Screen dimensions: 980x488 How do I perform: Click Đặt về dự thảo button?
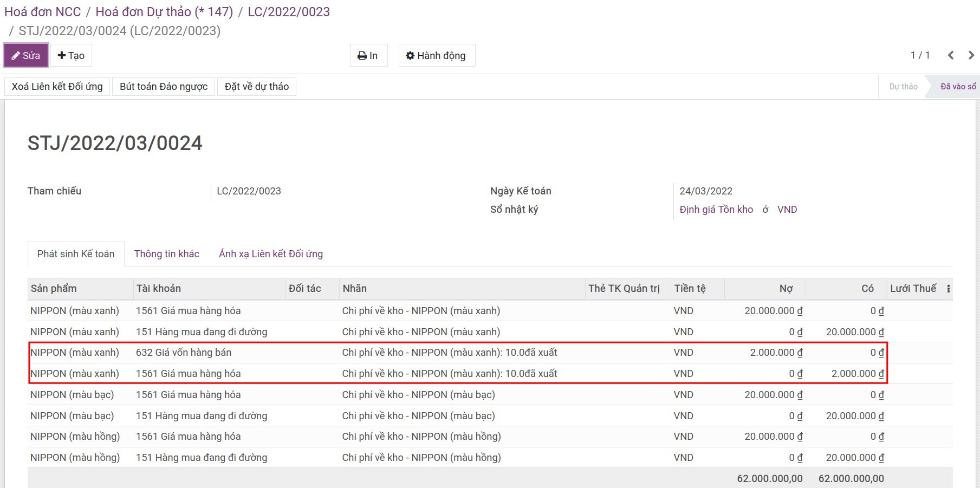pos(257,87)
